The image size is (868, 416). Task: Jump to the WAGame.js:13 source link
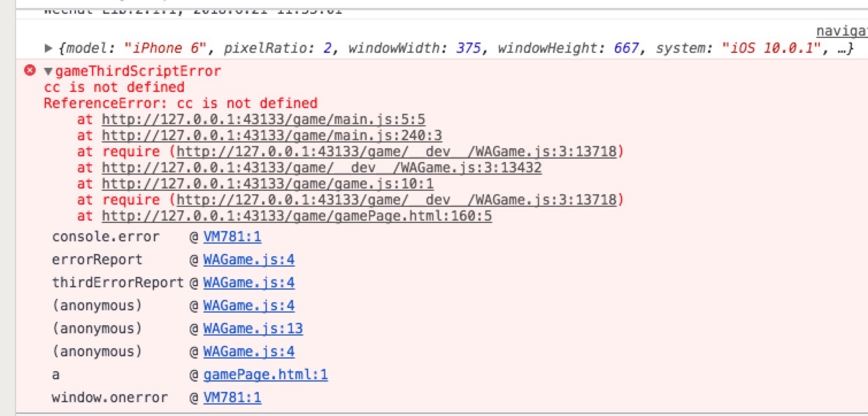pos(253,329)
